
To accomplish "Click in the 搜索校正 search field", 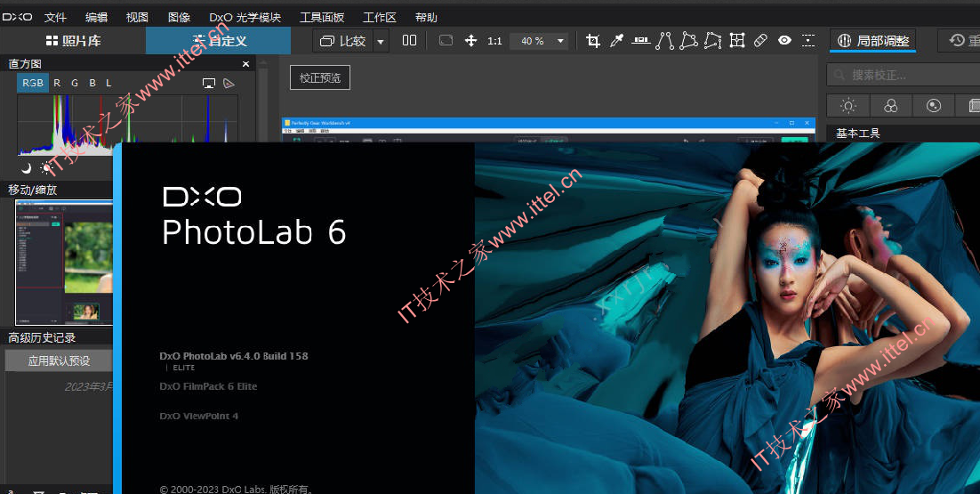I will (904, 75).
